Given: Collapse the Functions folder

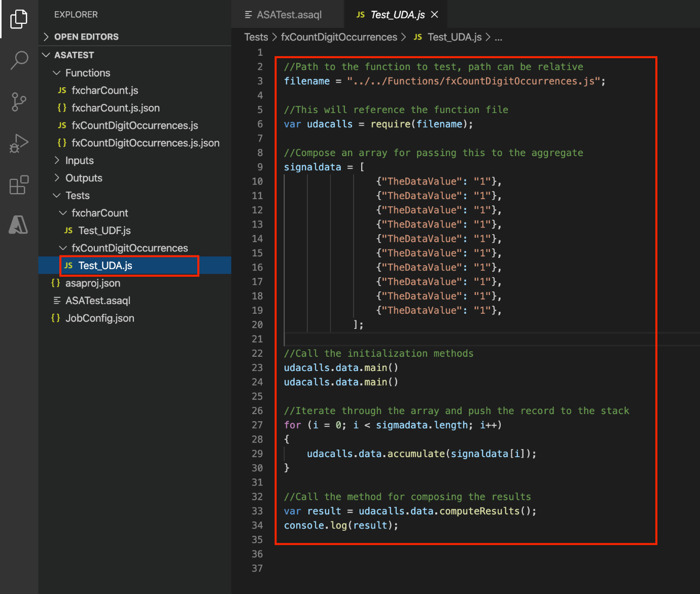Looking at the screenshot, I should click(x=87, y=73).
